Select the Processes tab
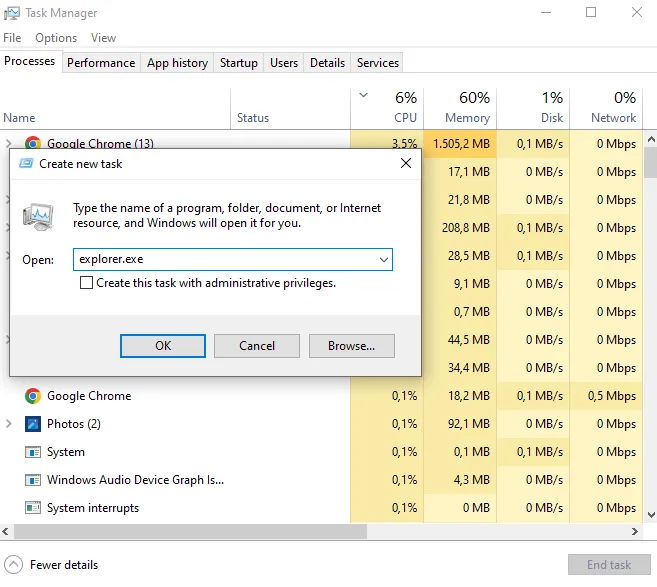This screenshot has width=657, height=587. [30, 61]
